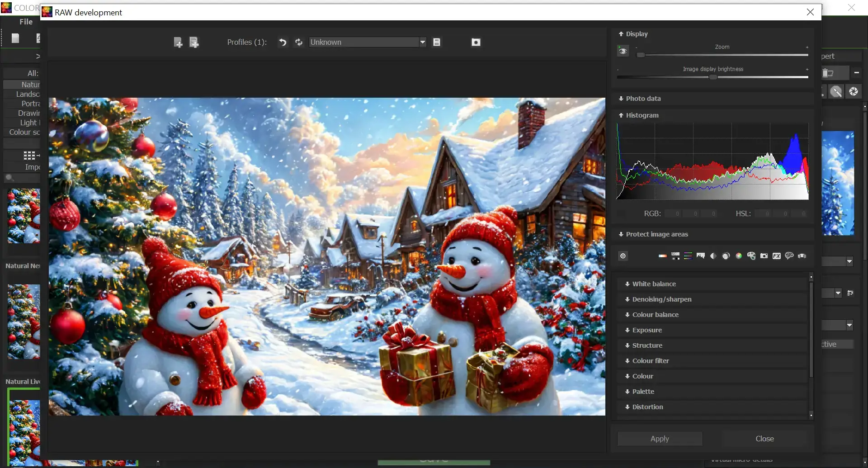Select the colour balance lines icon

coord(688,256)
